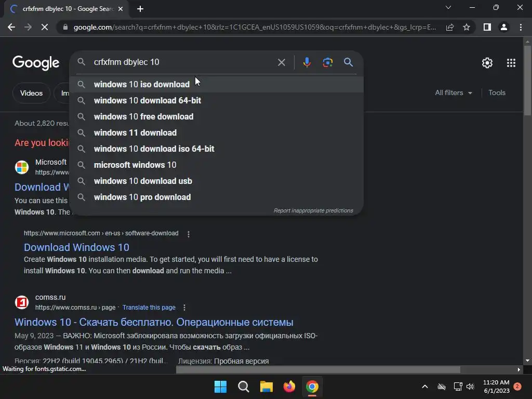Bookmark this tab with the star icon
The height and width of the screenshot is (399, 532).
tap(467, 27)
